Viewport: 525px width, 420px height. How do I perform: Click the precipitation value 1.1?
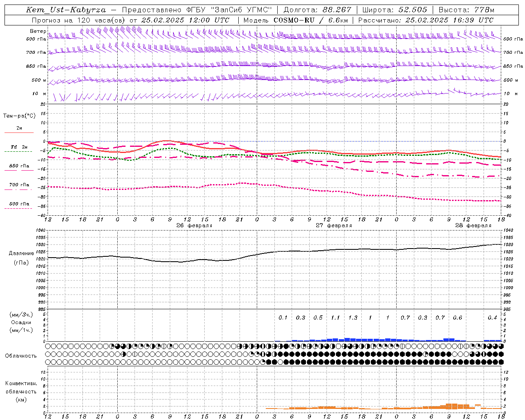336,317
